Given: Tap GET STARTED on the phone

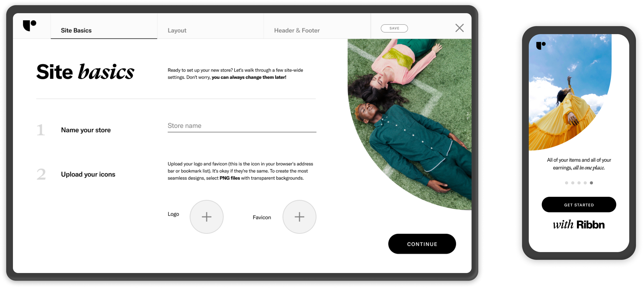Looking at the screenshot, I should pyautogui.click(x=579, y=204).
